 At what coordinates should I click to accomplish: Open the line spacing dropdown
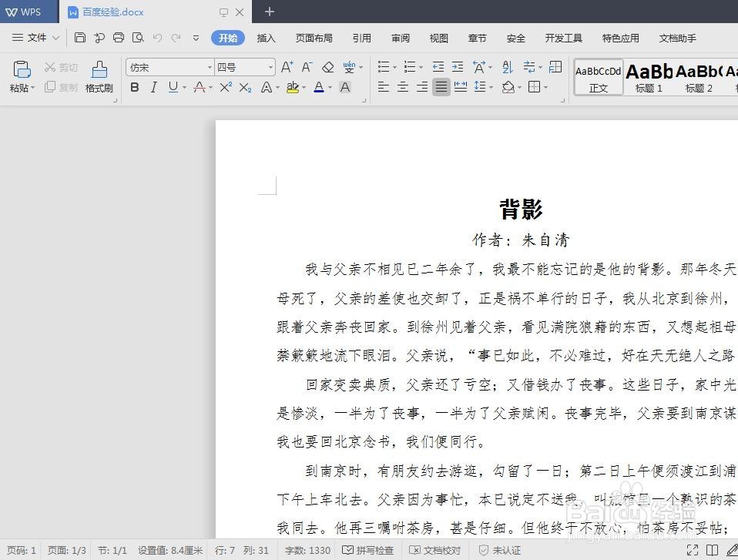483,87
